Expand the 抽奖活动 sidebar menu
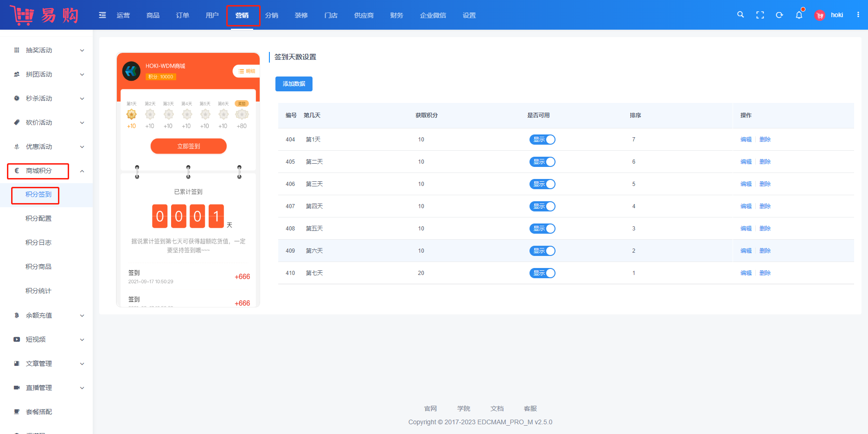The image size is (868, 434). tap(49, 50)
